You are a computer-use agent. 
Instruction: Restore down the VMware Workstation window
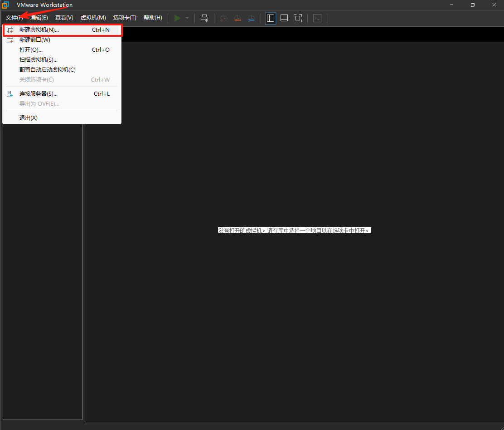[472, 5]
